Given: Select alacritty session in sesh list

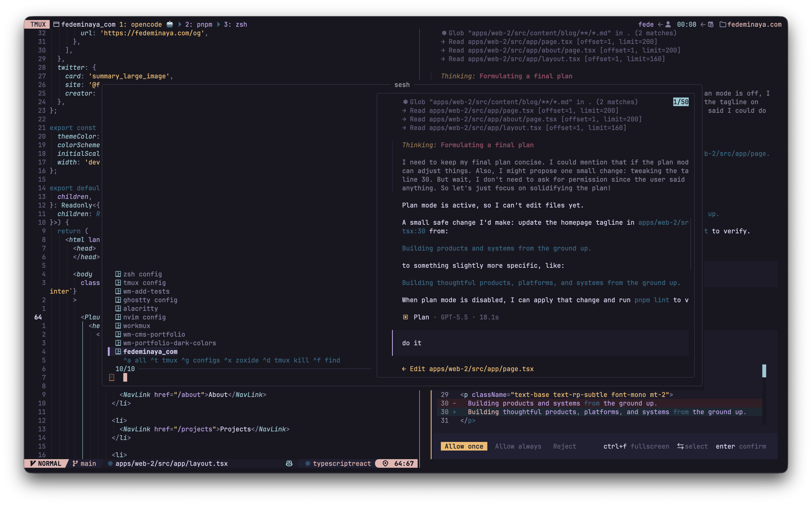Looking at the screenshot, I should tap(140, 309).
